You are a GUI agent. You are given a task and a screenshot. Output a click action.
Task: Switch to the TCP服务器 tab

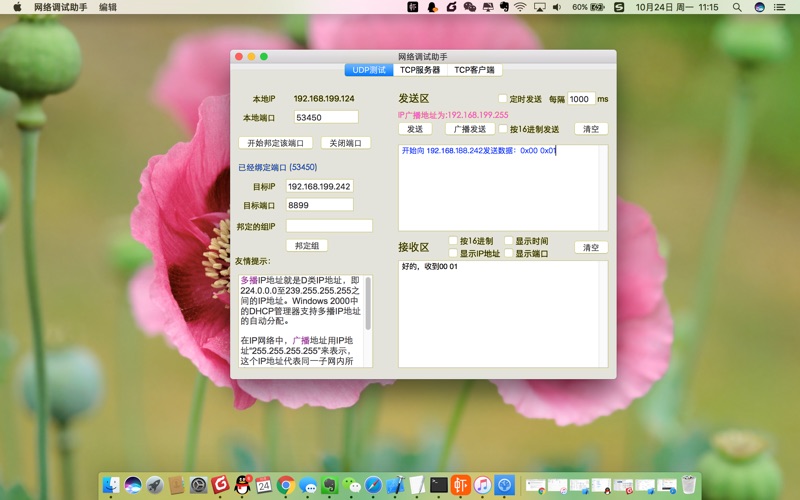click(x=420, y=70)
